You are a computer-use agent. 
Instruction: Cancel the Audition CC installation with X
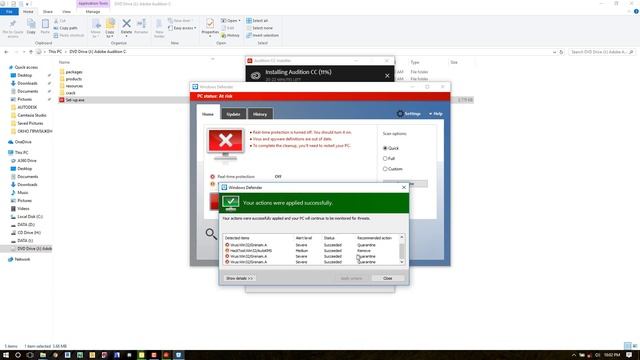click(387, 76)
